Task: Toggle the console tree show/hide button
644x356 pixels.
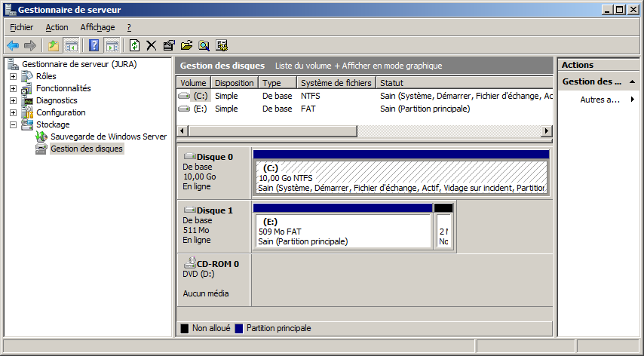Action: tap(72, 45)
